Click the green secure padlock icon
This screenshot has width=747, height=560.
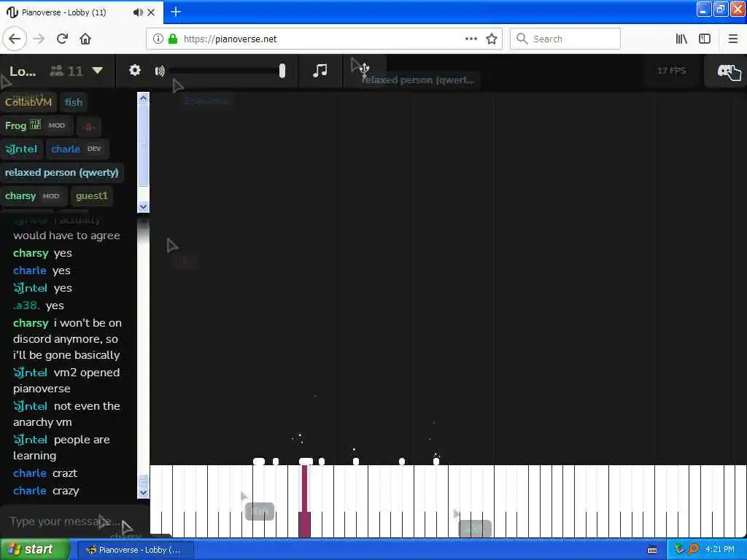(173, 39)
